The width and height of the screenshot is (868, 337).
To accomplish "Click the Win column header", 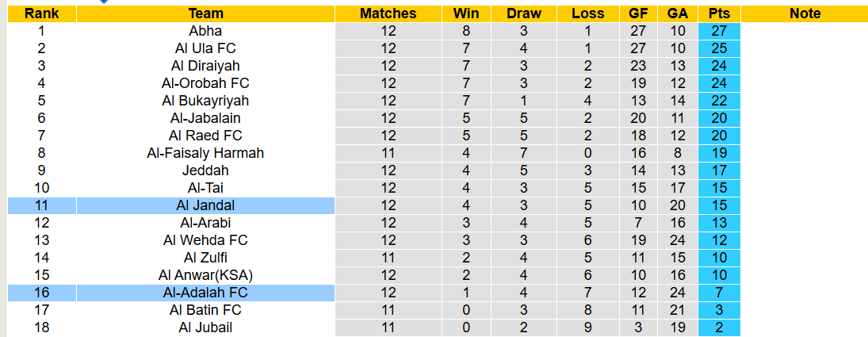I will click(466, 13).
